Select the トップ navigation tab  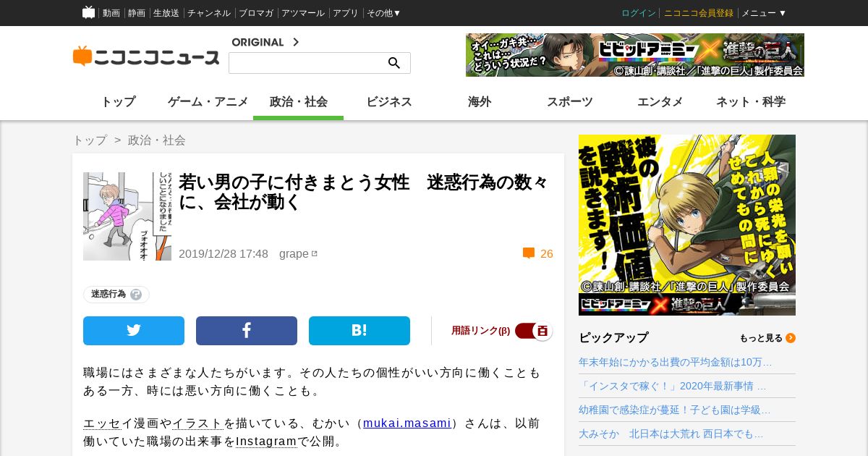pos(118,102)
